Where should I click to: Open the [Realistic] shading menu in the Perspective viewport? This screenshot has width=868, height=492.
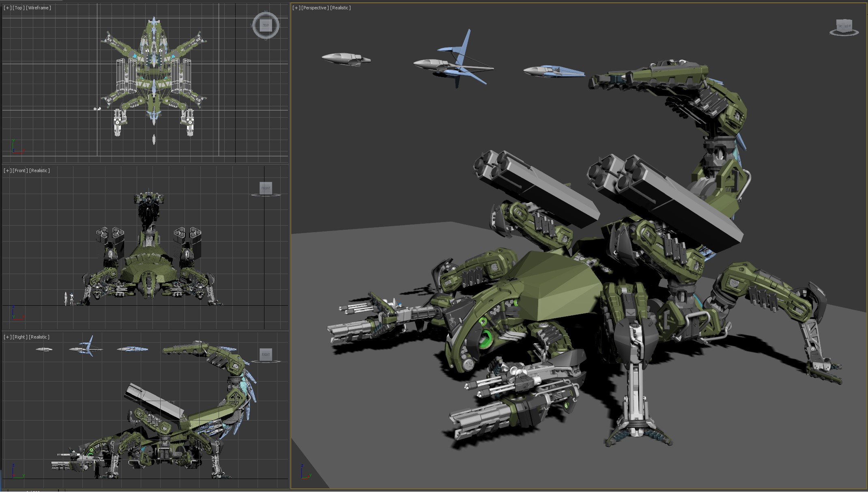340,8
